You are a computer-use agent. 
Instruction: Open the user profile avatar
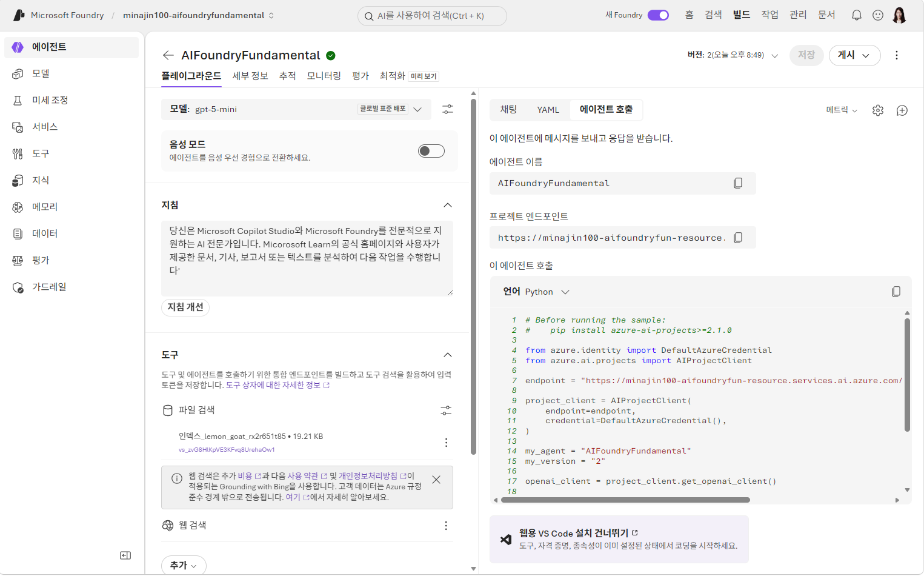pos(899,15)
